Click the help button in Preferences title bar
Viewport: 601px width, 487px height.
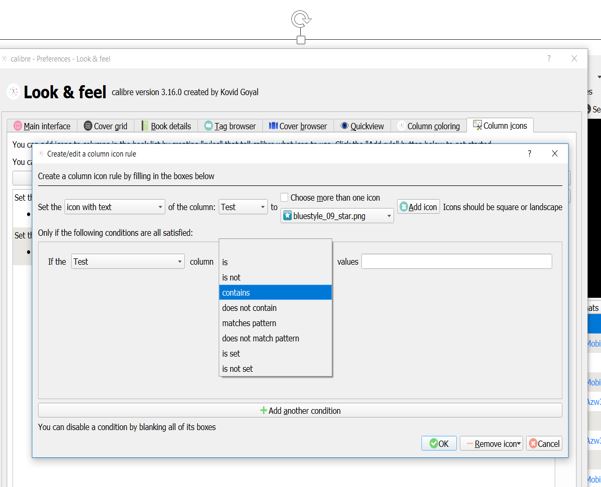[549, 59]
